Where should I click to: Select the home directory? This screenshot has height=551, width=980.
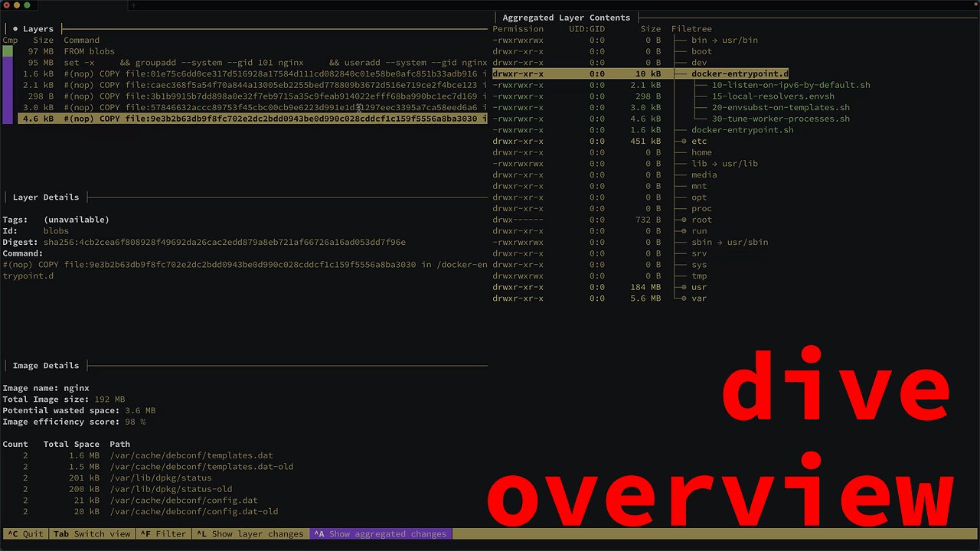click(x=701, y=152)
